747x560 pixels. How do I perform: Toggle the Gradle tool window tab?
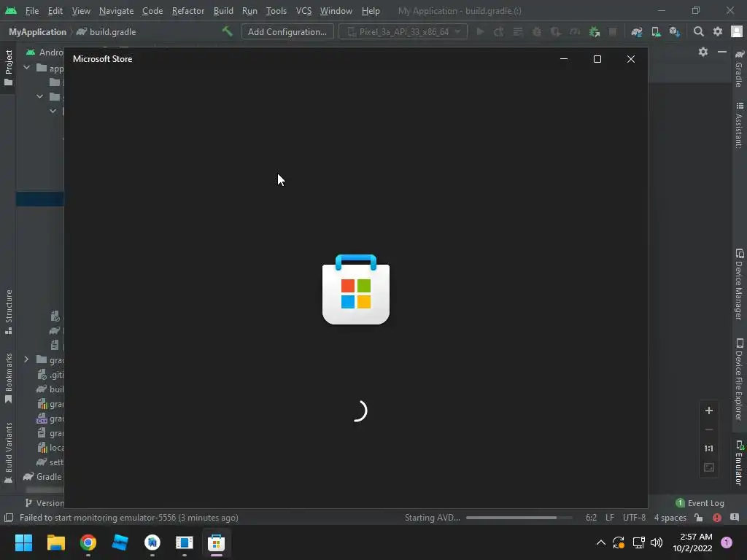[740, 68]
